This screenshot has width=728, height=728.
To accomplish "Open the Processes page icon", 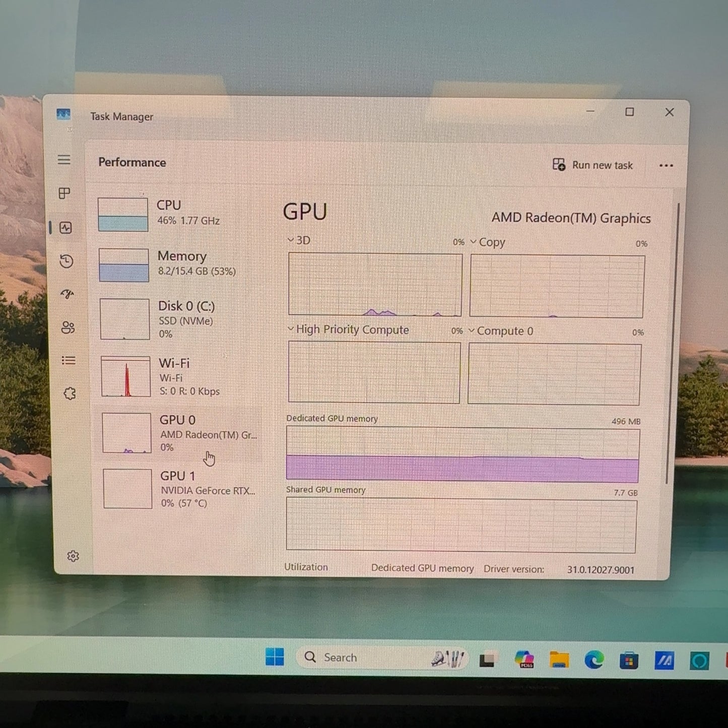I will [64, 193].
